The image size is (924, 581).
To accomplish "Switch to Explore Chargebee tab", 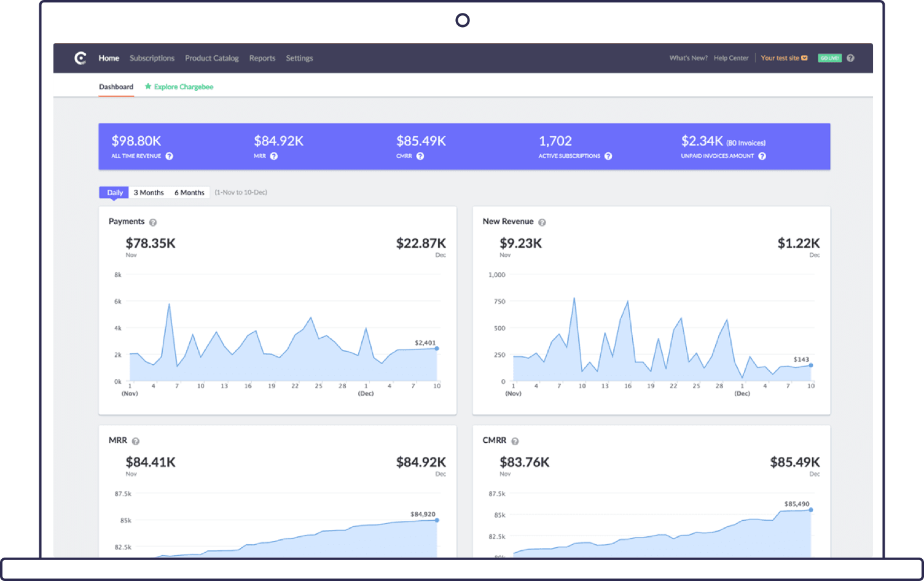I will point(183,87).
